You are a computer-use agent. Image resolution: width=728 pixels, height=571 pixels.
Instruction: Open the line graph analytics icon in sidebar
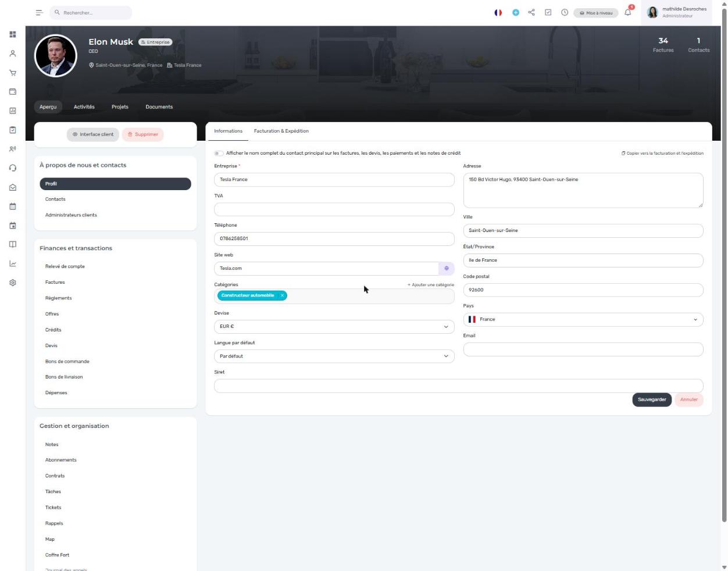(x=13, y=263)
